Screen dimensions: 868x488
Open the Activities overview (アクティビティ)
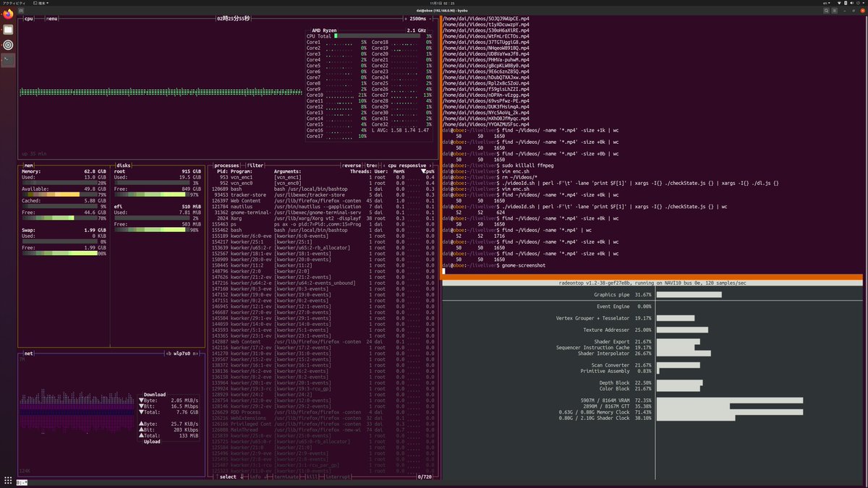(x=14, y=3)
